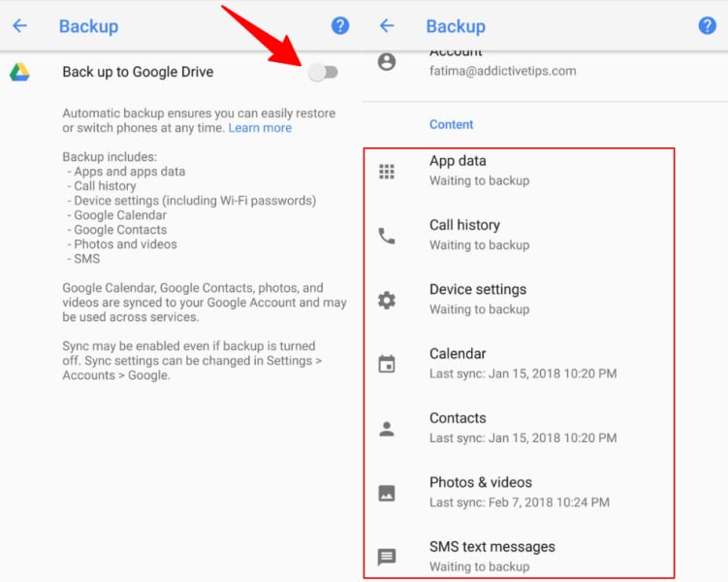Viewport: 728px width, 582px height.
Task: Click 'Waiting to backup' under App data
Action: coord(480,180)
